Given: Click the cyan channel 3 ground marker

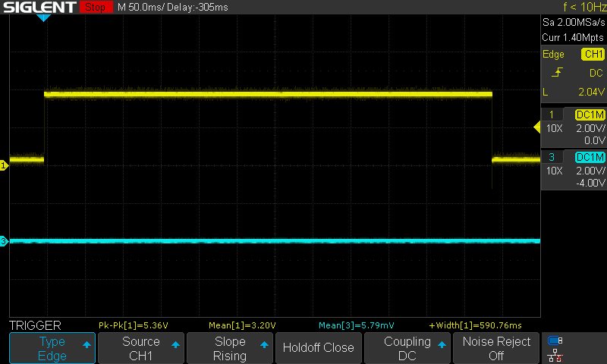Looking at the screenshot, I should coord(4,242).
